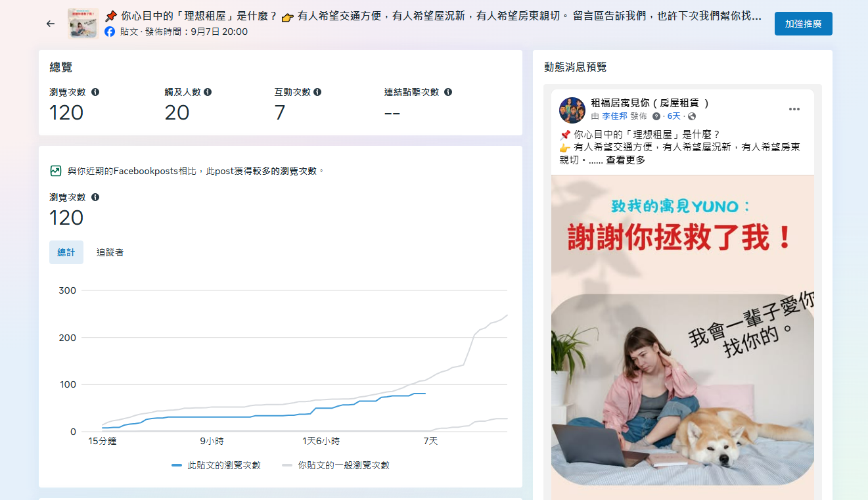Click the globe public audience icon

[x=692, y=116]
